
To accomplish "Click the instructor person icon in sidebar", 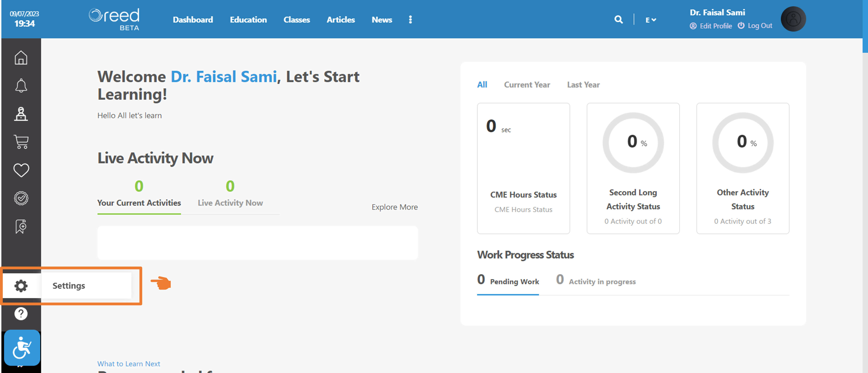I will [x=21, y=114].
